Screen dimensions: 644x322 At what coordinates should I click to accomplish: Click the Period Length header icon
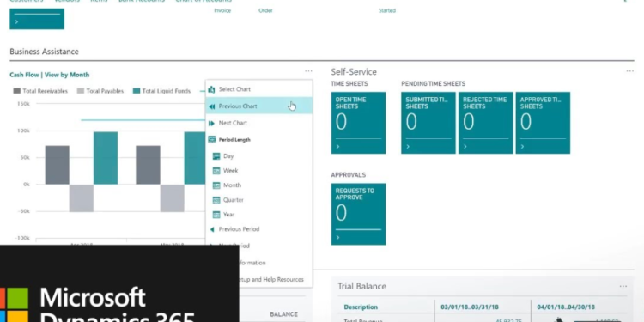pos(211,140)
